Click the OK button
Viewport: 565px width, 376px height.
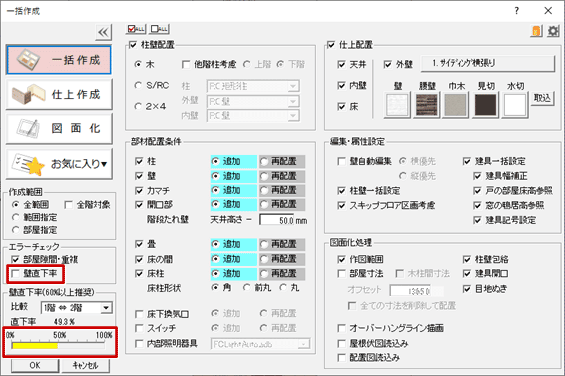(x=35, y=366)
